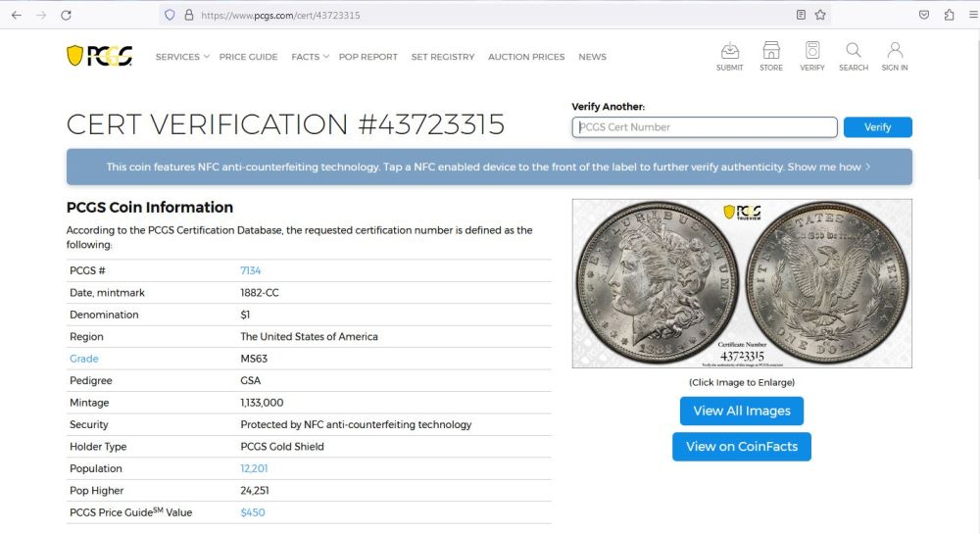The height and width of the screenshot is (534, 980).
Task: Select the pedigree value GSA
Action: pyautogui.click(x=251, y=380)
